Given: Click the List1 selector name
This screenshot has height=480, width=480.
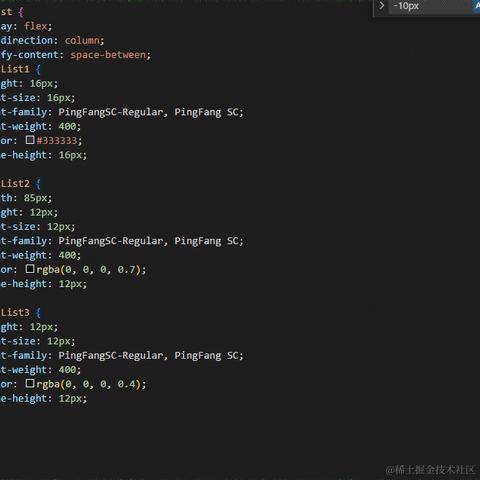Looking at the screenshot, I should (15, 69).
